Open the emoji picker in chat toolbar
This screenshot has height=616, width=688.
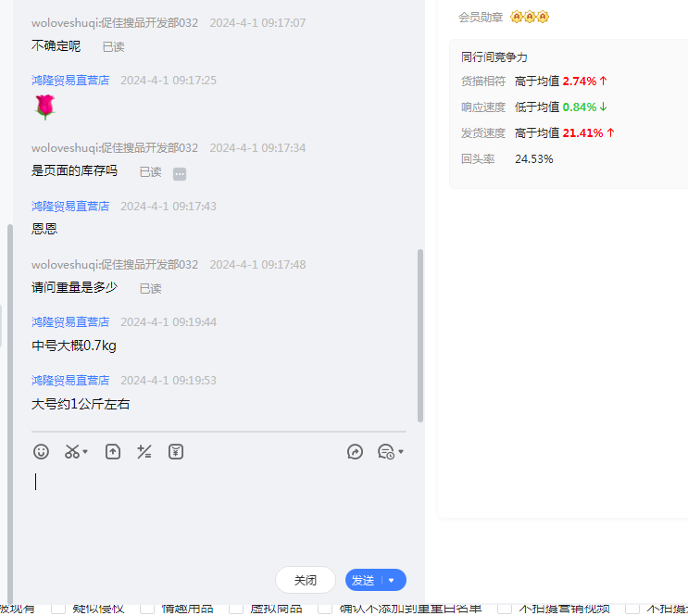41,452
